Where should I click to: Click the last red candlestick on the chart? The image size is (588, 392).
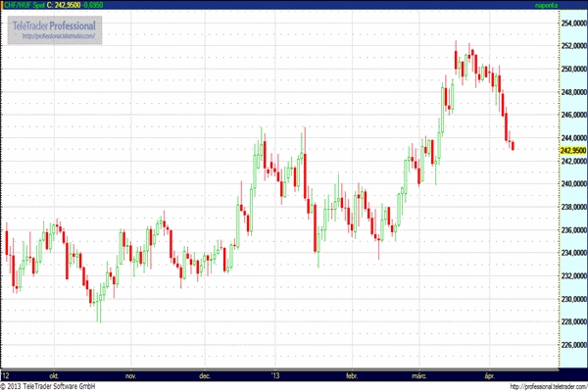(514, 146)
